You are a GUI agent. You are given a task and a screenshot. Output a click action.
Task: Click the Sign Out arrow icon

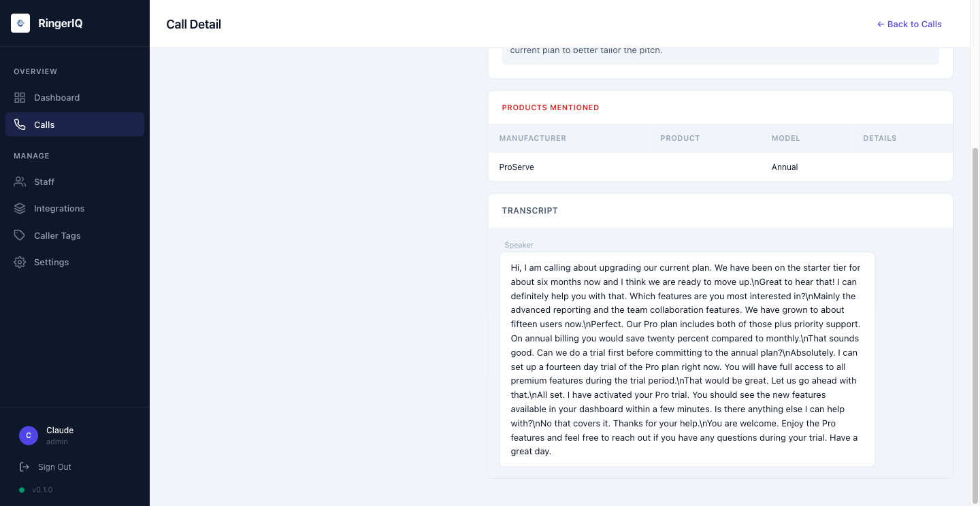coord(23,467)
